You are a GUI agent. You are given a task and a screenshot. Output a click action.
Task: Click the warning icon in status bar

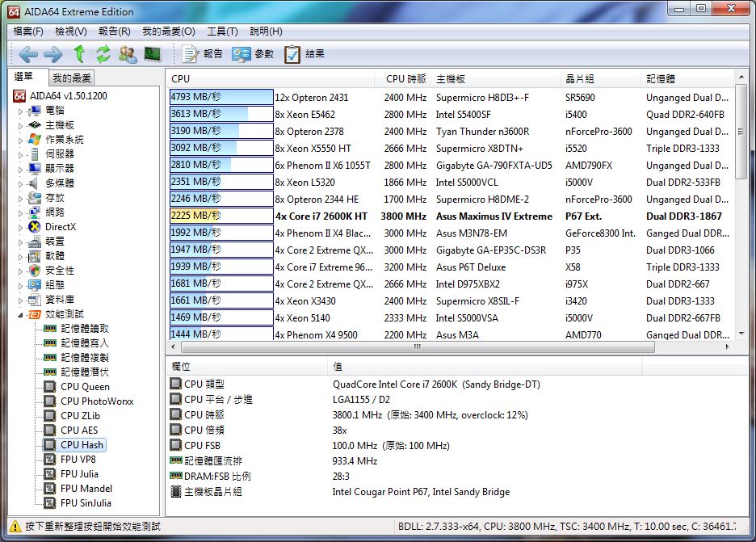tap(15, 526)
